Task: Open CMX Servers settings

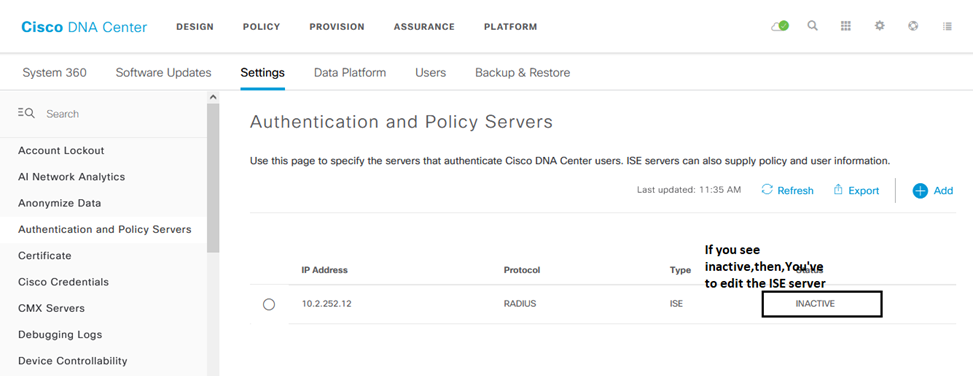Action: click(x=52, y=308)
